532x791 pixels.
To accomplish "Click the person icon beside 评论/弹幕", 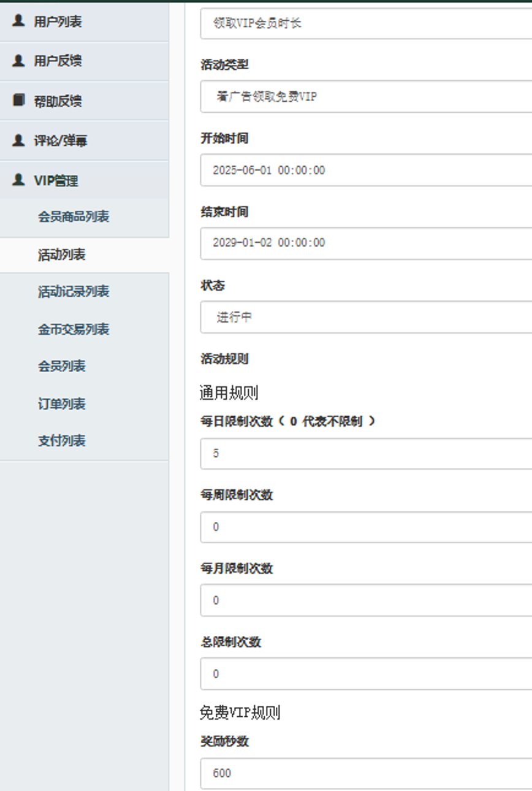I will pos(19,140).
